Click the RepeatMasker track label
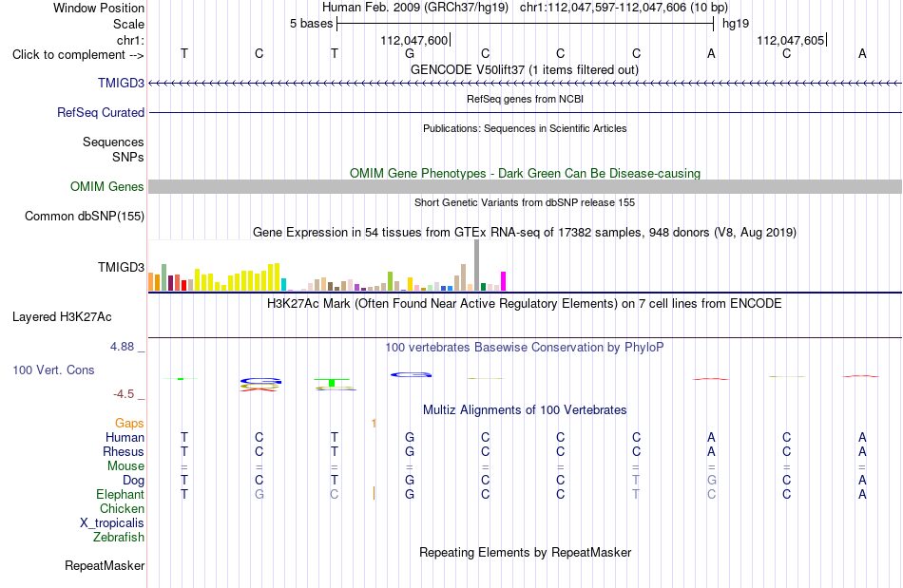903x588 pixels. coord(105,565)
